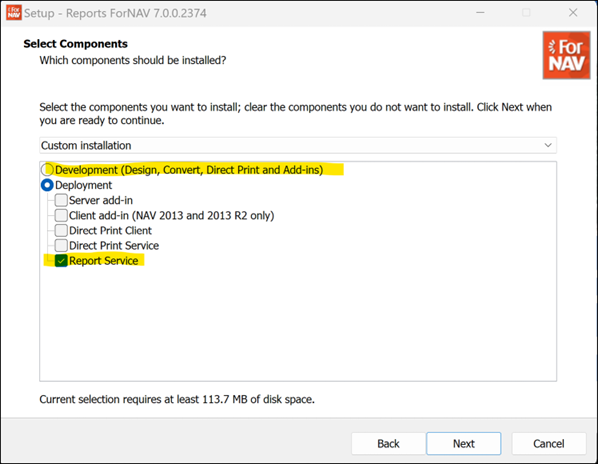Click the Client add-in label text
598x464 pixels.
[x=172, y=215]
